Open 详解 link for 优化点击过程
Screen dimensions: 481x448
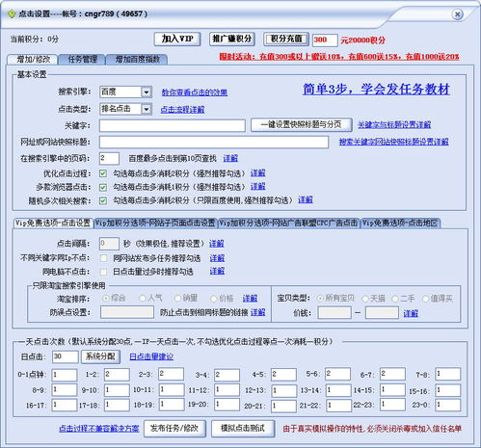(x=257, y=173)
